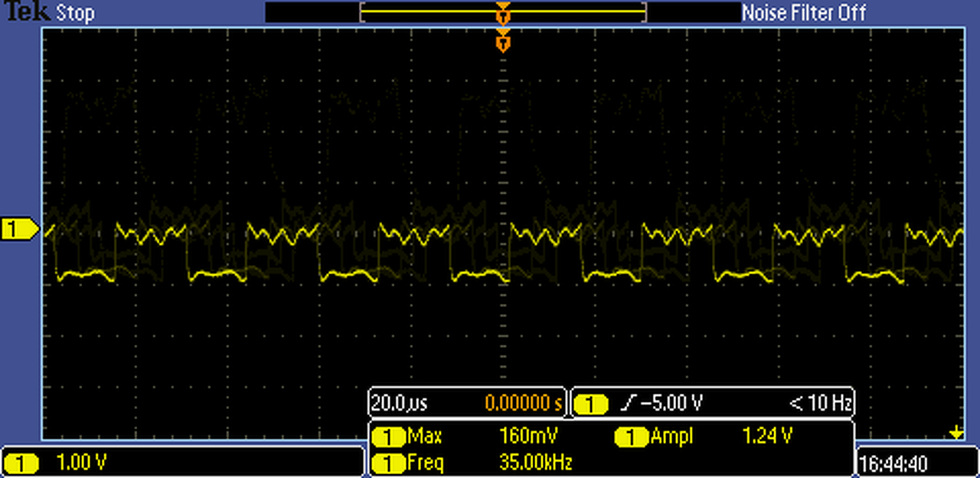980x478 pixels.
Task: Click the 1.00 V vertical scale readout
Action: pos(81,463)
